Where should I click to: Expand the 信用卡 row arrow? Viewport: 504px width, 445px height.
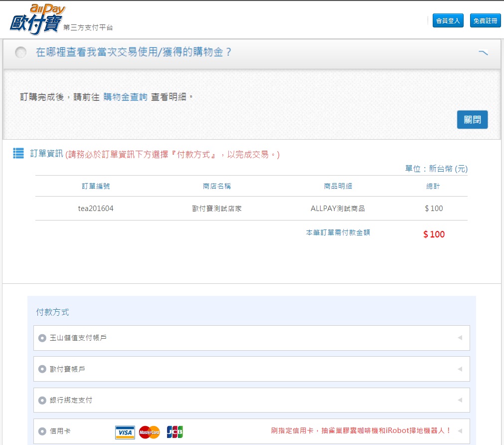pyautogui.click(x=460, y=431)
